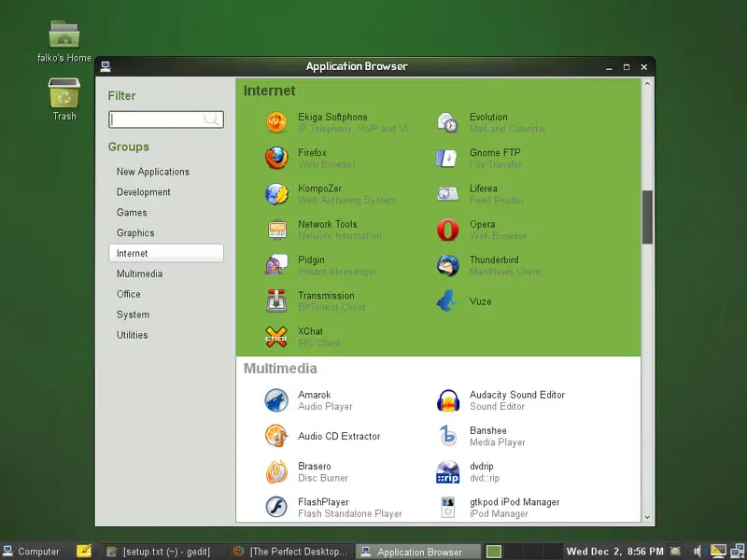Click the 'Sound Editor' description text
The image size is (747, 560).
[x=497, y=407]
